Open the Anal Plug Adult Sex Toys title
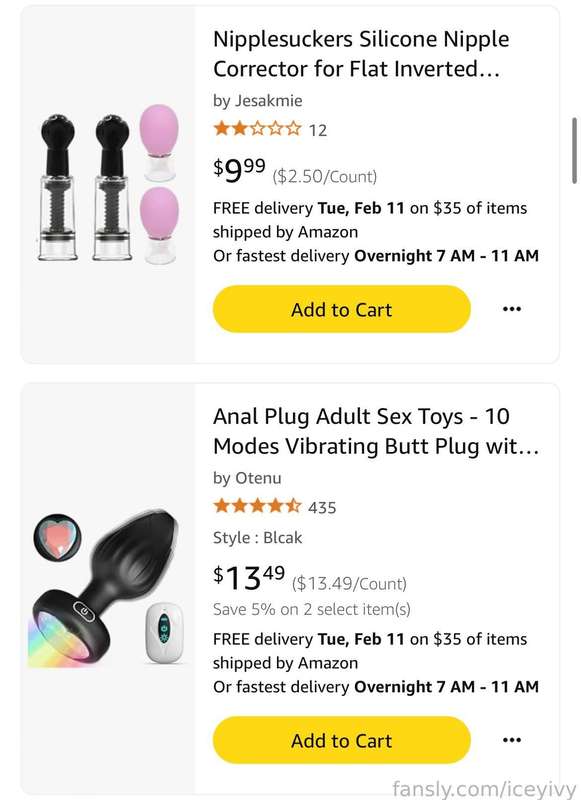The width and height of the screenshot is (581, 800). (376, 431)
